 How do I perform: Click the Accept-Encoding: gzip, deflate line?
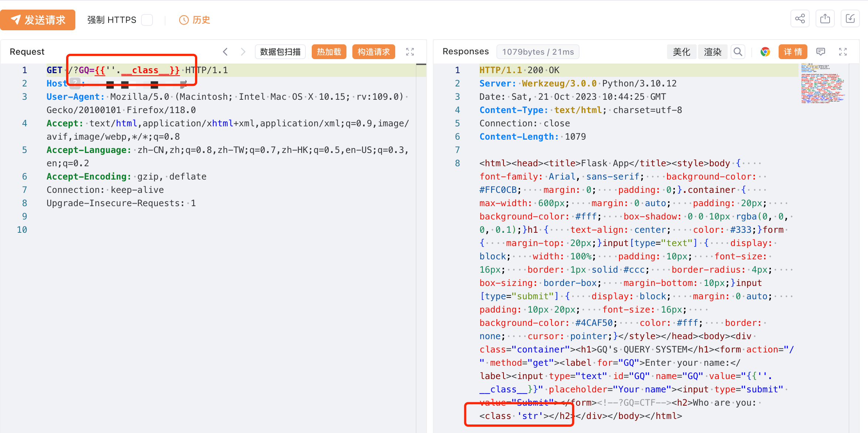tap(126, 177)
